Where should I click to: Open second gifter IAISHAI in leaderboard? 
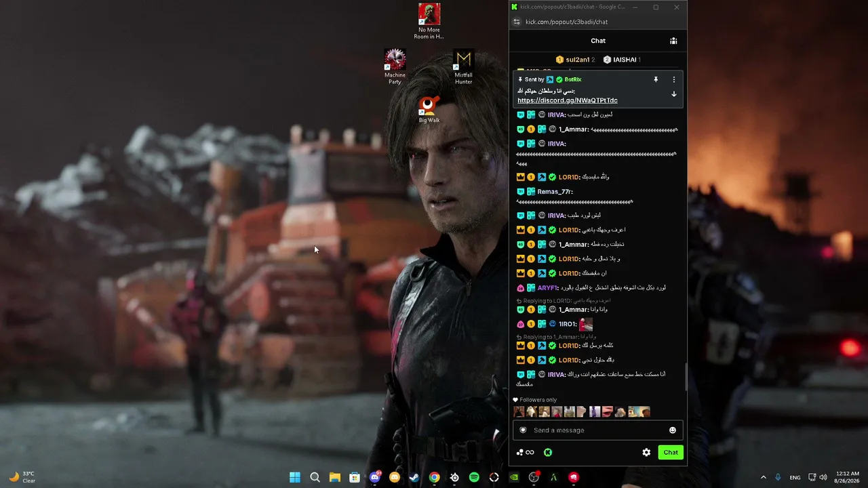tap(622, 60)
